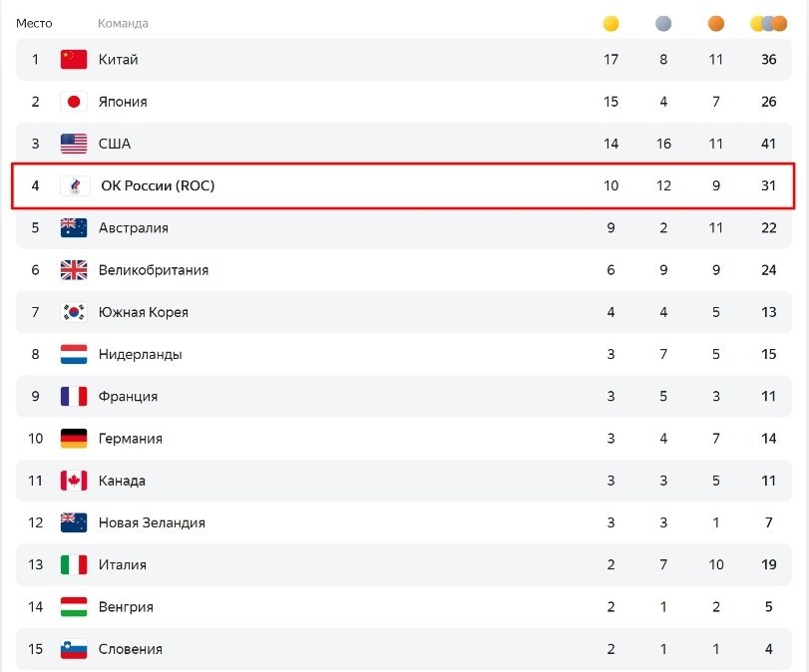
Task: Click the gold medal column icon
Action: [x=610, y=23]
